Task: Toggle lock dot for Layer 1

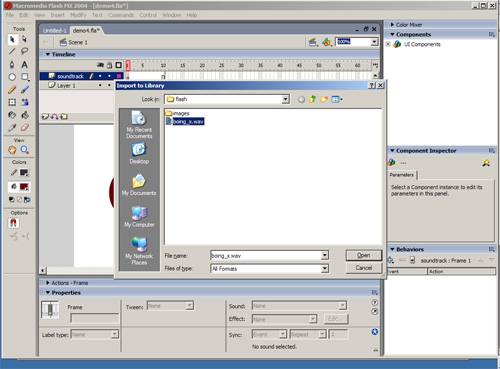Action: click(x=109, y=85)
